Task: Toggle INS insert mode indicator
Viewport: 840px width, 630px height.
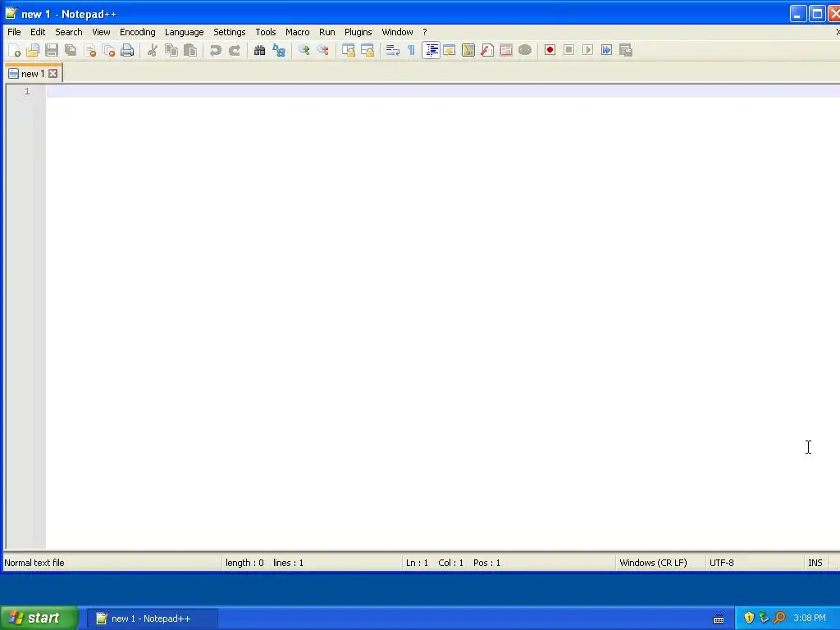Action: click(x=815, y=563)
